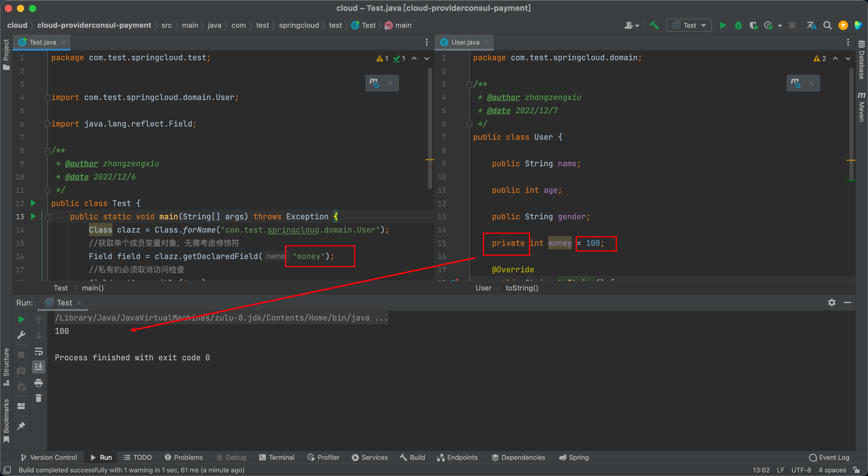Open Run panel settings gear
The image size is (868, 476).
pyautogui.click(x=832, y=302)
